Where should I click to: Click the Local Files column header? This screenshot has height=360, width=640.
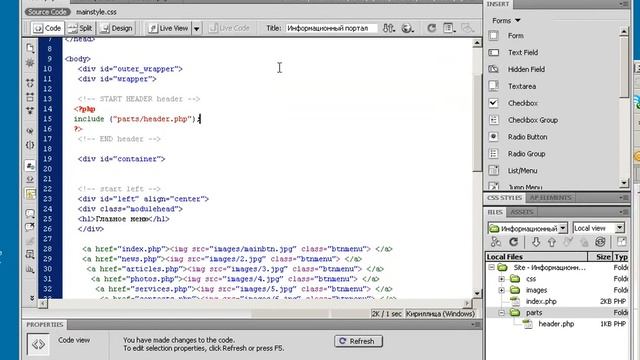pos(536,257)
